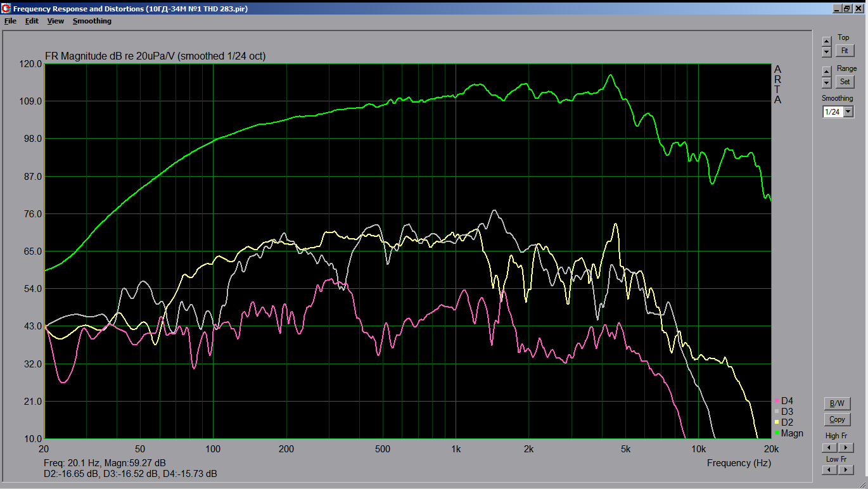
Task: Click the 87.0 y-axis value
Action: (33, 176)
